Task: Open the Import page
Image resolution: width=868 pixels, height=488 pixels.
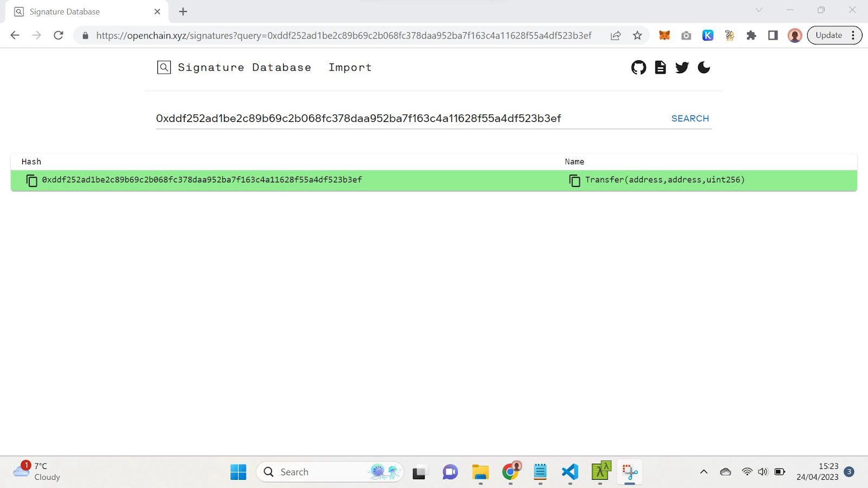Action: pos(350,67)
